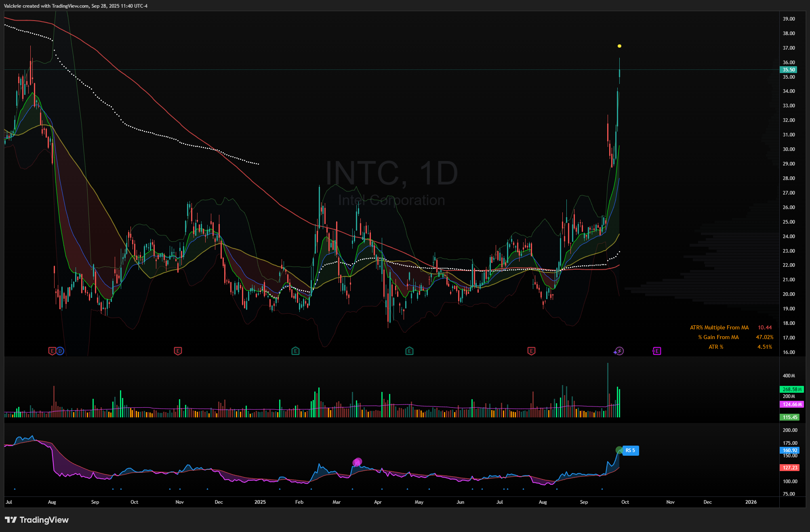This screenshot has width=810, height=532.
Task: Click the 35.50 current price label
Action: (x=788, y=70)
